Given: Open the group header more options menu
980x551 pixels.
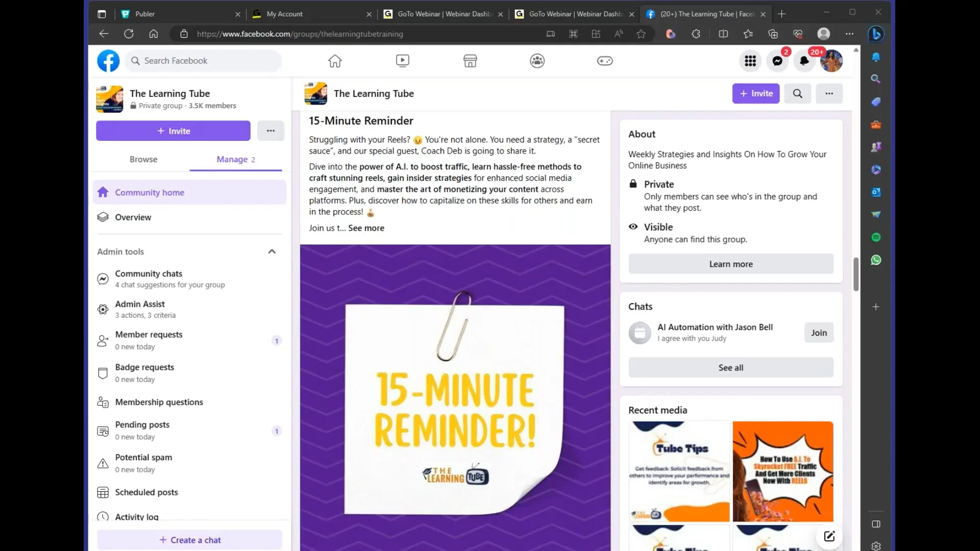Looking at the screenshot, I should 829,94.
